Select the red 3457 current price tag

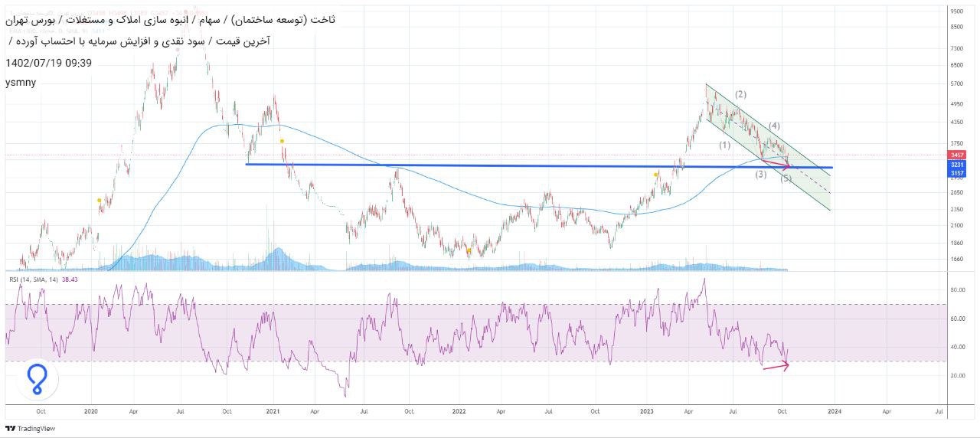pos(957,155)
